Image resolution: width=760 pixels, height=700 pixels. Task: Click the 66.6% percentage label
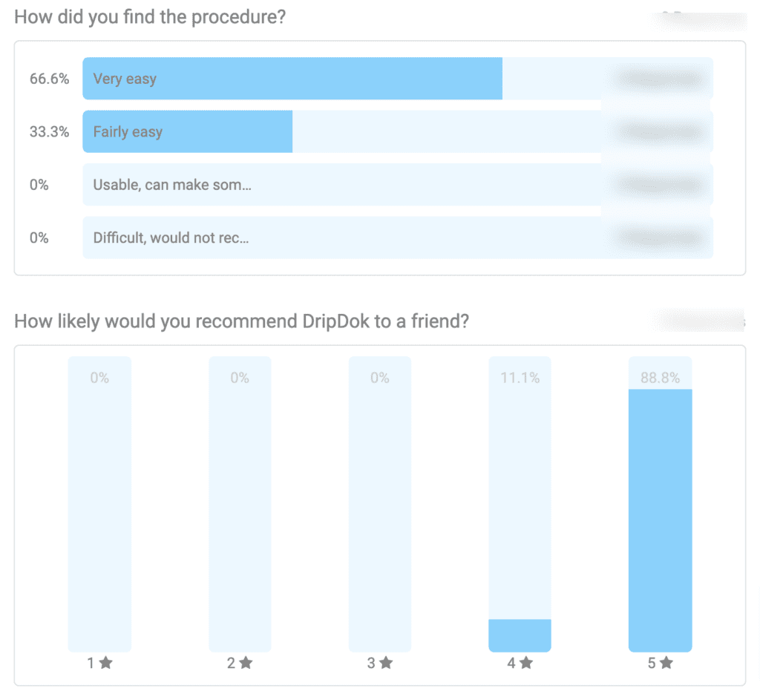click(50, 79)
